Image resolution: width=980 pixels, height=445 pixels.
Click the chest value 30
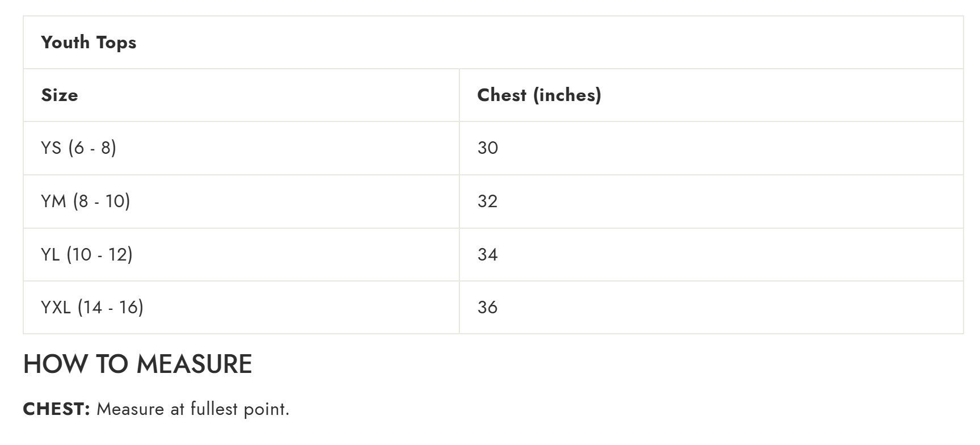coord(488,148)
